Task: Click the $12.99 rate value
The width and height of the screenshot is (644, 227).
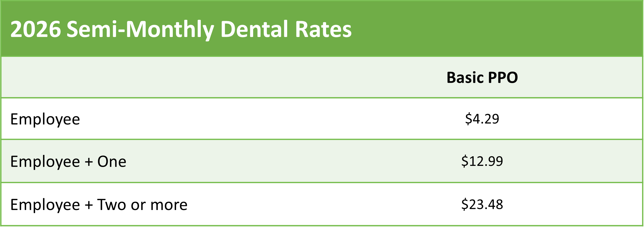Action: 482,161
